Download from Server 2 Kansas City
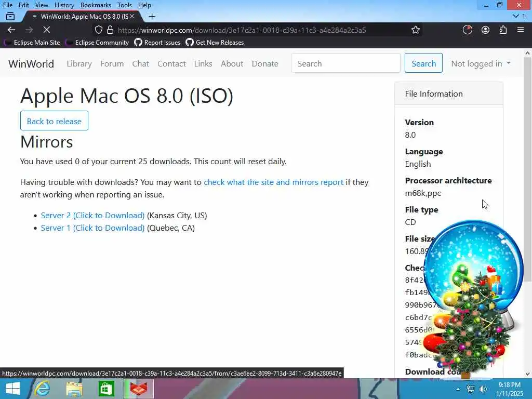532x399 pixels. tap(92, 216)
